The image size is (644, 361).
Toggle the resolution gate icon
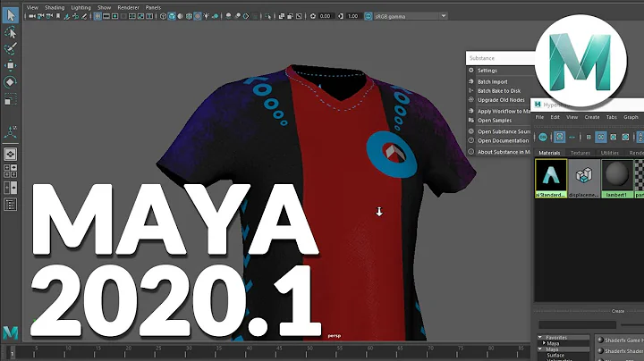pyautogui.click(x=114, y=16)
